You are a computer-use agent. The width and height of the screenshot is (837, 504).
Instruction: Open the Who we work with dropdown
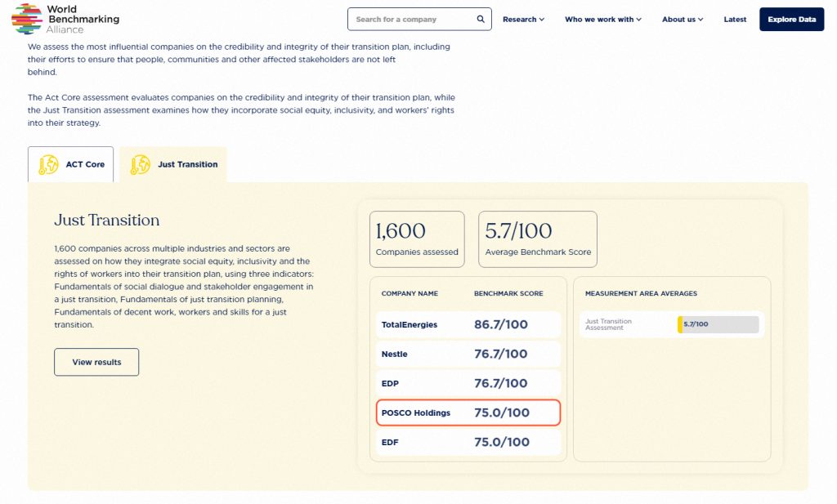[x=602, y=20]
